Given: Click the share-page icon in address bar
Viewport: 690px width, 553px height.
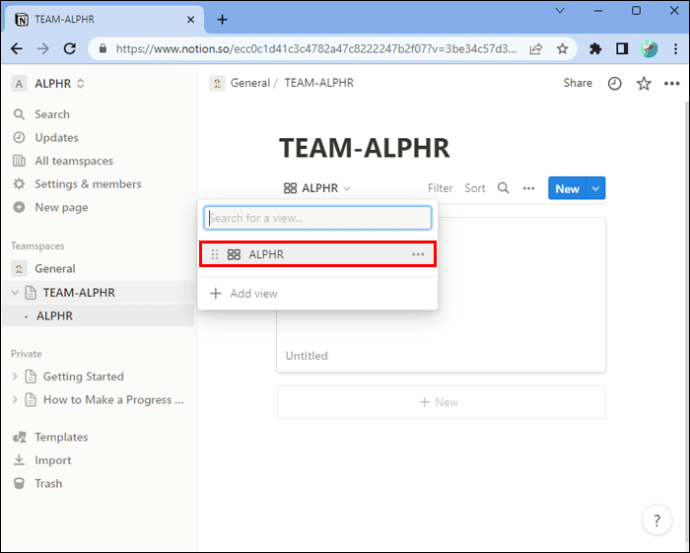Looking at the screenshot, I should coord(536,49).
